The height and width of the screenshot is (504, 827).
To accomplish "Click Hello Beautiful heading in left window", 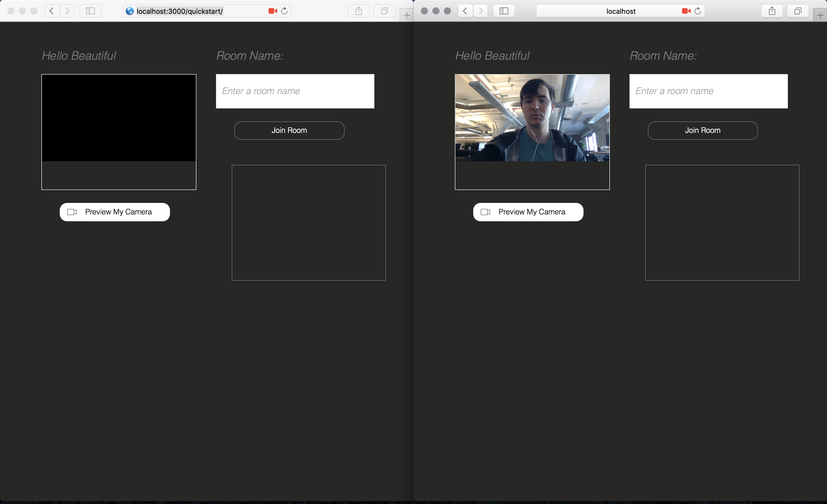I will [x=79, y=56].
